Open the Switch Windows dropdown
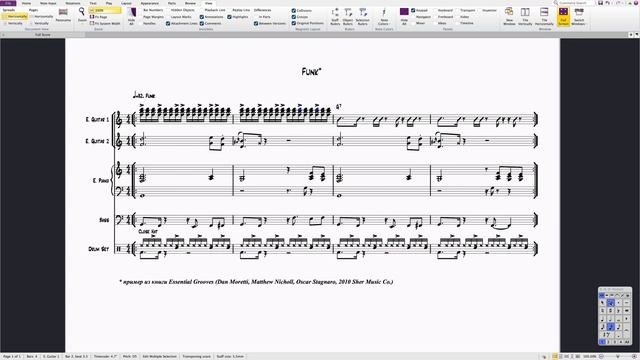640x360 pixels. [x=578, y=16]
